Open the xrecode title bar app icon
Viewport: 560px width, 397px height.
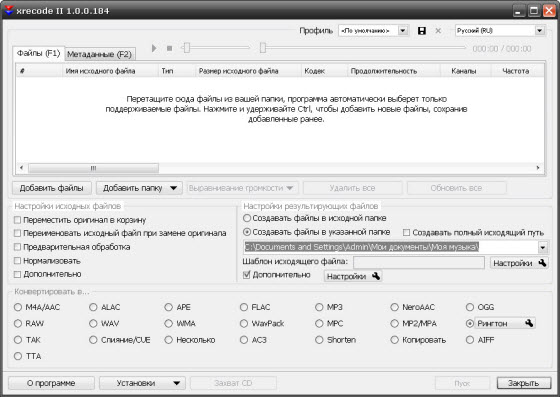coord(9,10)
